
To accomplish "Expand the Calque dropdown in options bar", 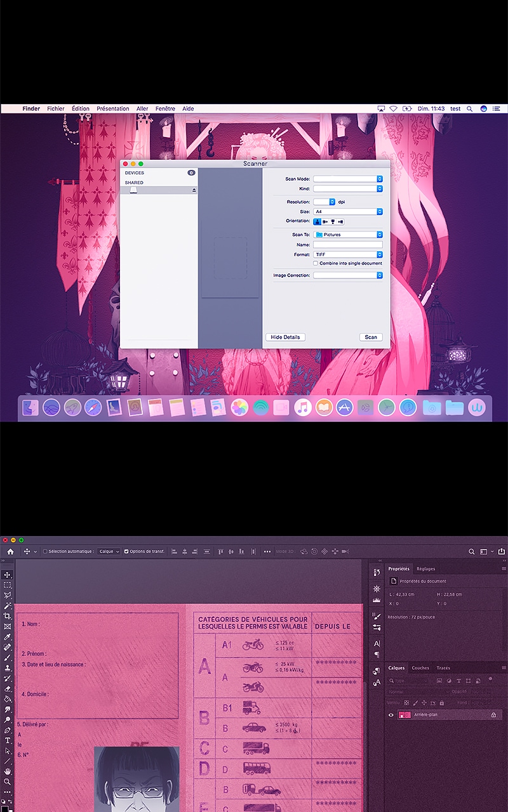I will coord(109,552).
